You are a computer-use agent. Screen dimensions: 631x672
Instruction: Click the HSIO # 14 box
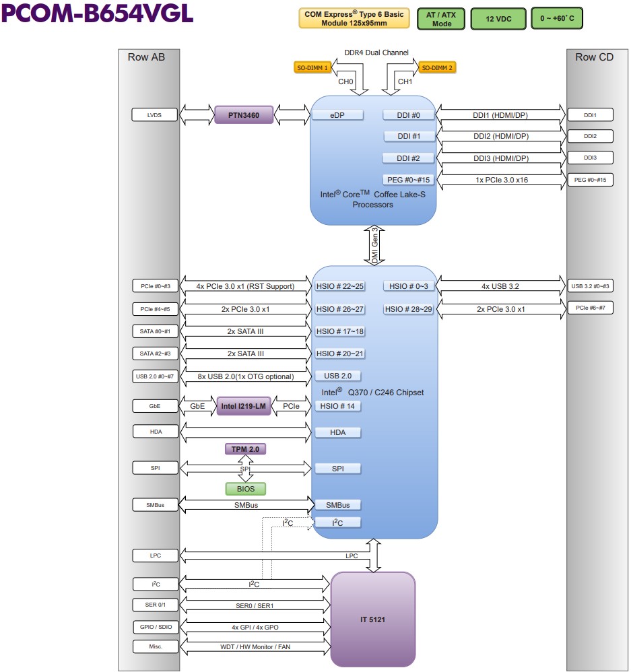point(337,406)
